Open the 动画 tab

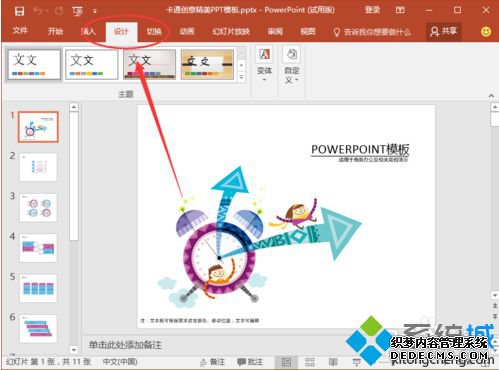point(187,31)
